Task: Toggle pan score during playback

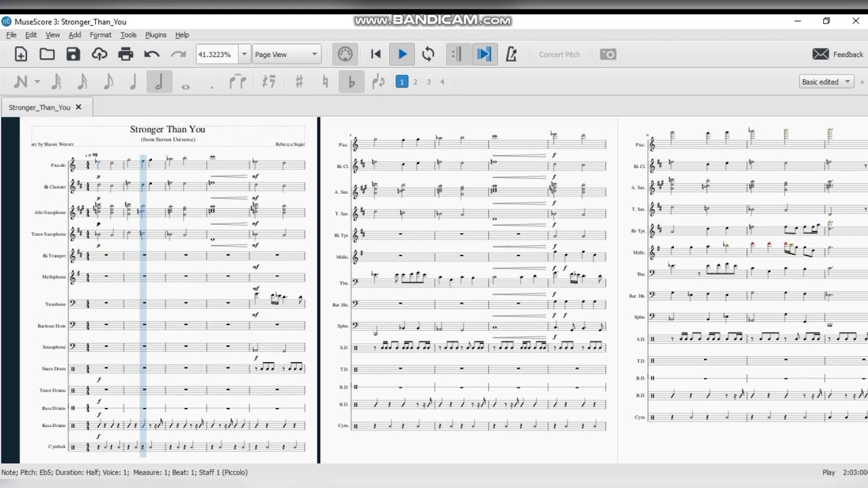Action: tap(484, 54)
